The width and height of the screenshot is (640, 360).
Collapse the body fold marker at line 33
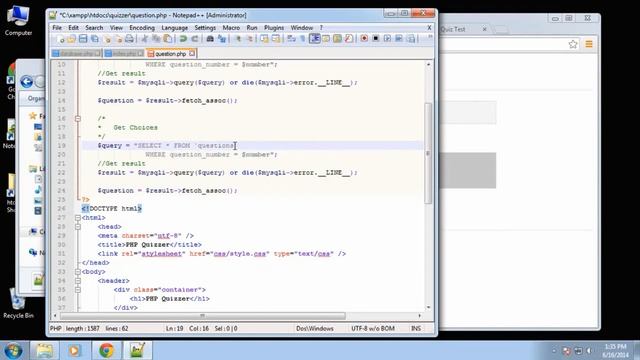78,272
